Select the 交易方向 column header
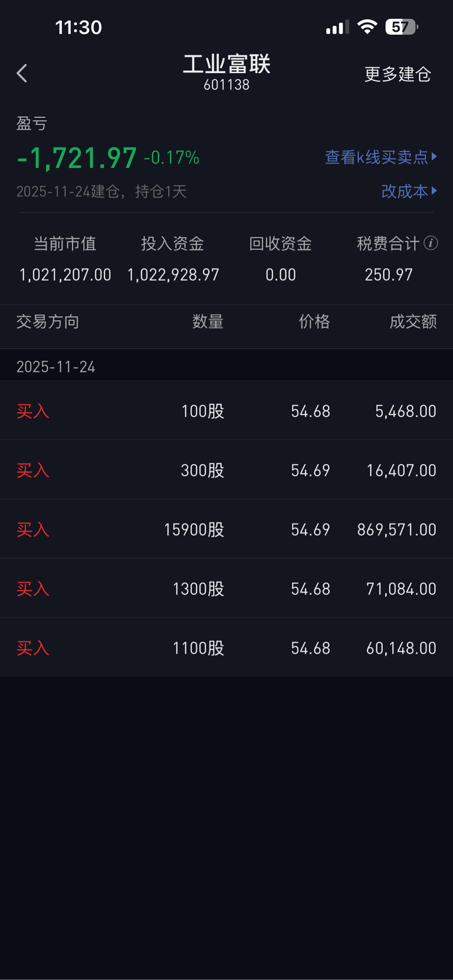The height and width of the screenshot is (980, 453). point(48,321)
